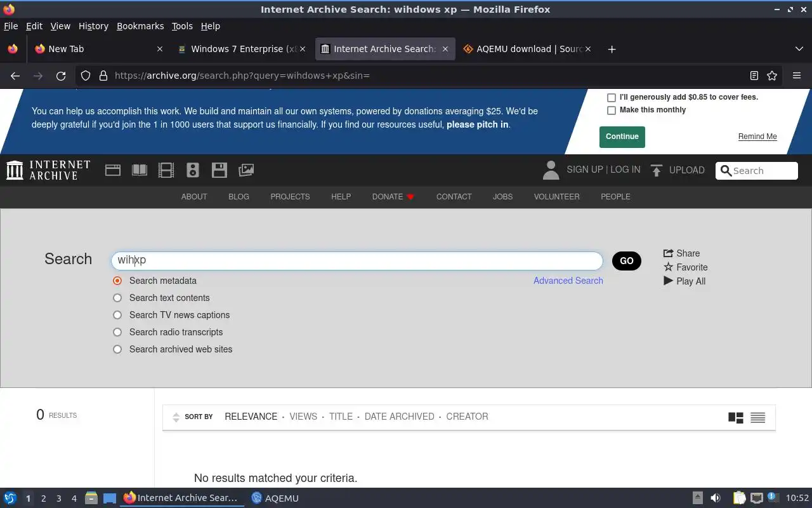Check the Make this monthly box

612,110
